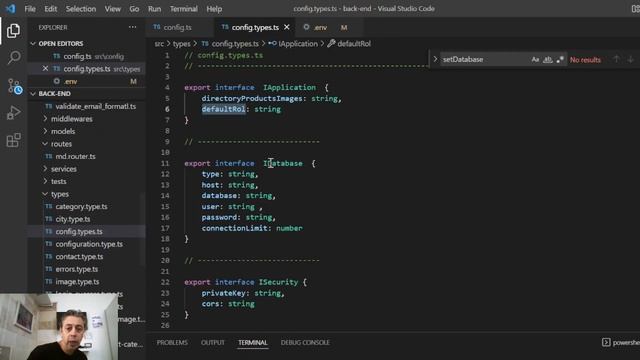Click the ISecurity interface name in code
The image size is (640, 360).
278,282
